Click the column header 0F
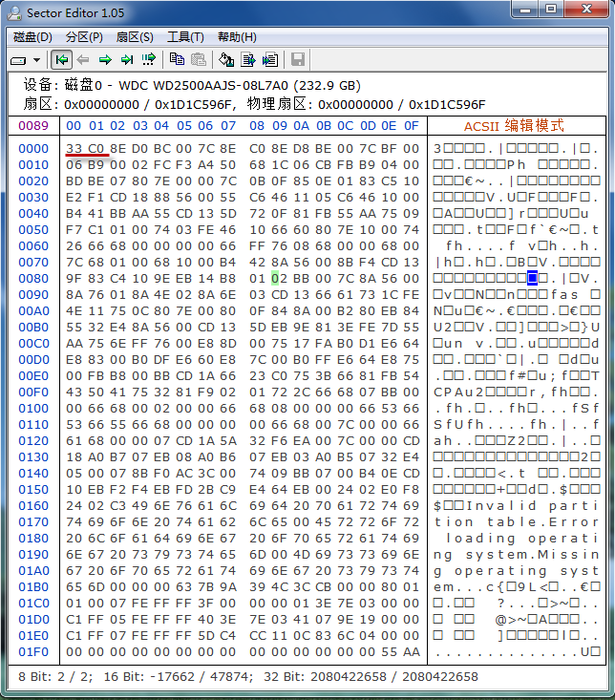Screen dimensions: 615x700 point(411,126)
